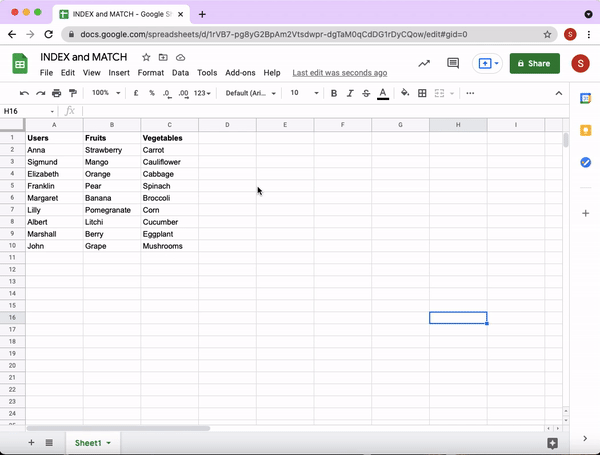Click the Redo icon in toolbar
Viewport: 600px width, 455px height.
point(41,93)
